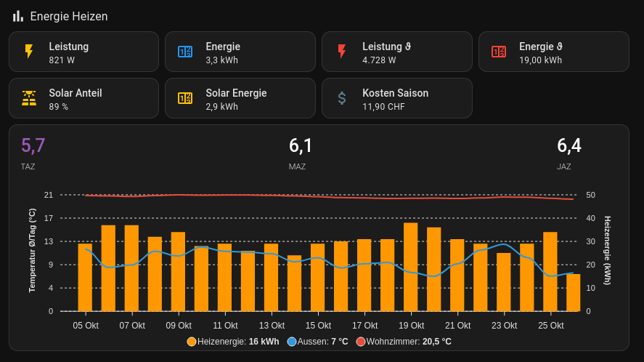Click the yellow Solar Energie meter icon
The width and height of the screenshot is (644, 362).
click(185, 98)
